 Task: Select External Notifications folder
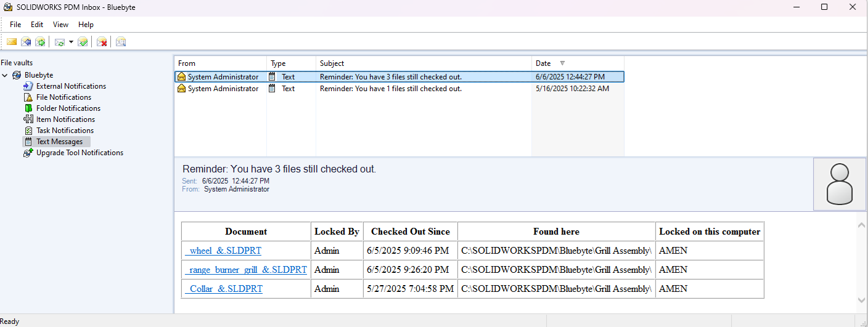71,86
